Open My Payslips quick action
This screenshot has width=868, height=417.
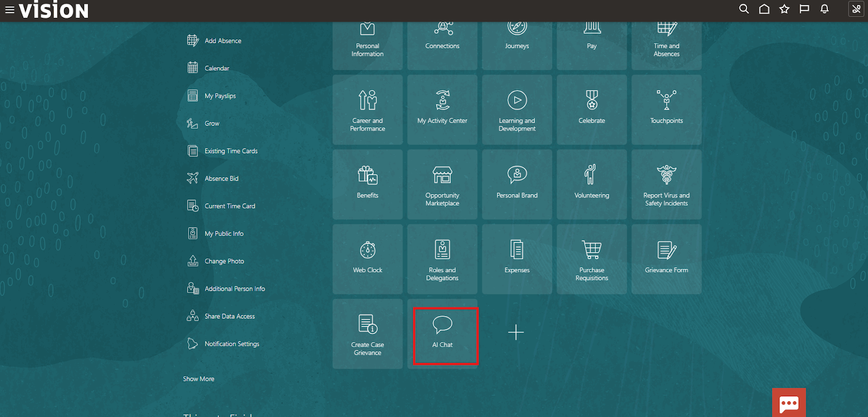coord(220,96)
